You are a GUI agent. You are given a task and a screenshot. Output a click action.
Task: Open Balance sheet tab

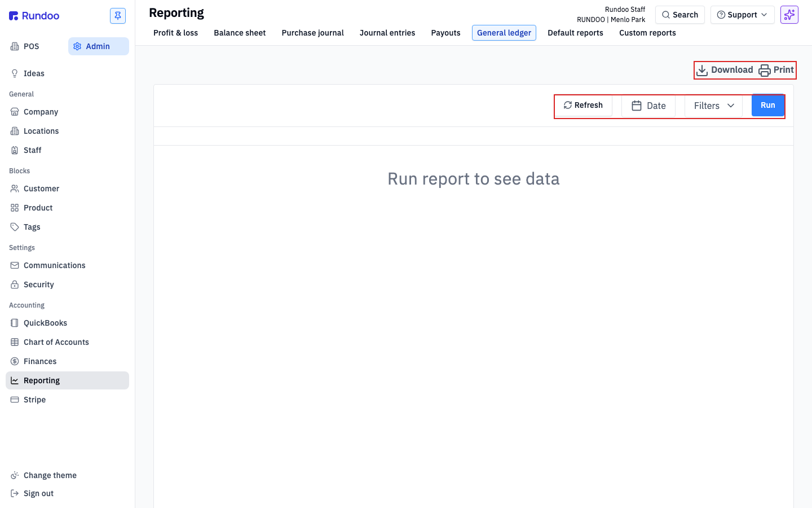[x=240, y=33]
